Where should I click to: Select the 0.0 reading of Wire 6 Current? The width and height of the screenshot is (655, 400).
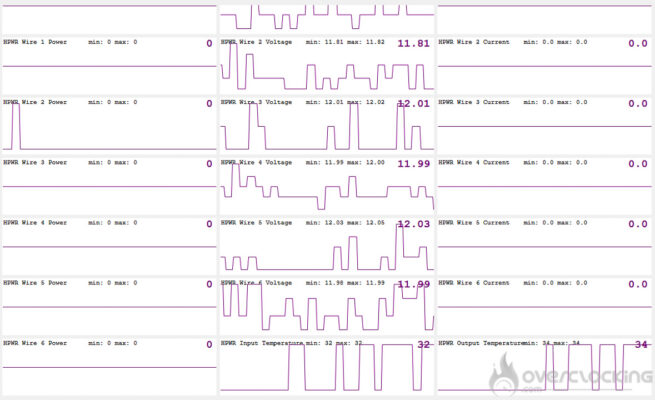[638, 284]
